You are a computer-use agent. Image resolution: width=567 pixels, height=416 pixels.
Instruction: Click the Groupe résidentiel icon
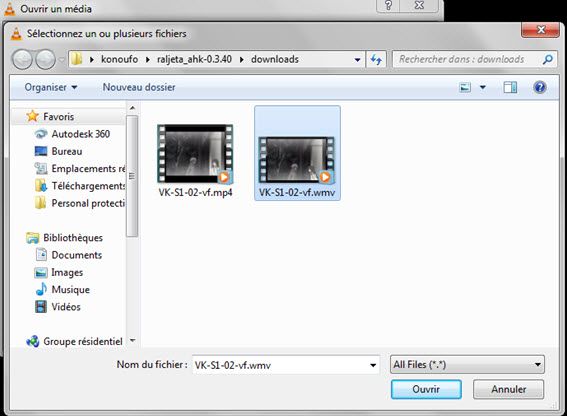point(33,341)
